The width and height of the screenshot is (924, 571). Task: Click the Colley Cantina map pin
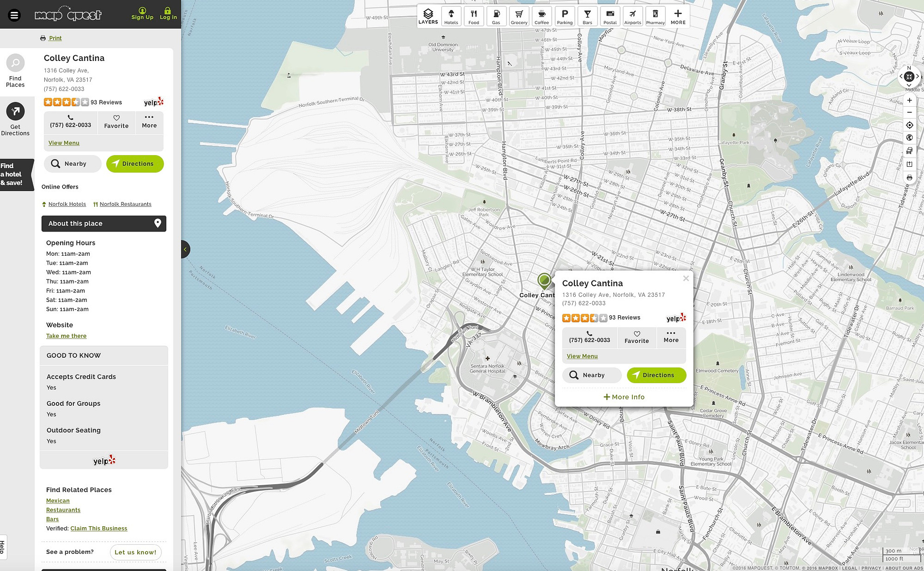(544, 281)
